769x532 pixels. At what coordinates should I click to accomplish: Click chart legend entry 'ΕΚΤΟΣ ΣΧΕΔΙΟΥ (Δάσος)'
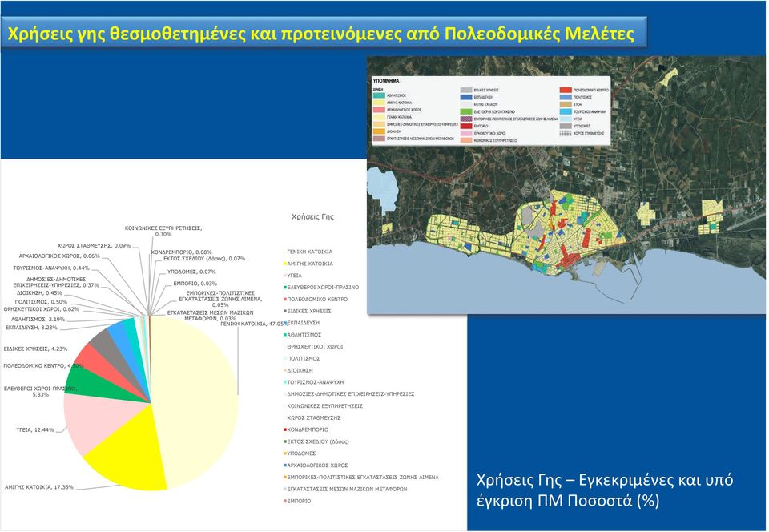pos(316,441)
